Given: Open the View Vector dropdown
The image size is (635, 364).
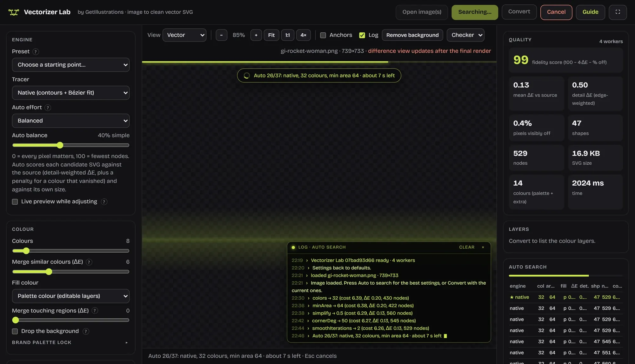Looking at the screenshot, I should pyautogui.click(x=184, y=35).
